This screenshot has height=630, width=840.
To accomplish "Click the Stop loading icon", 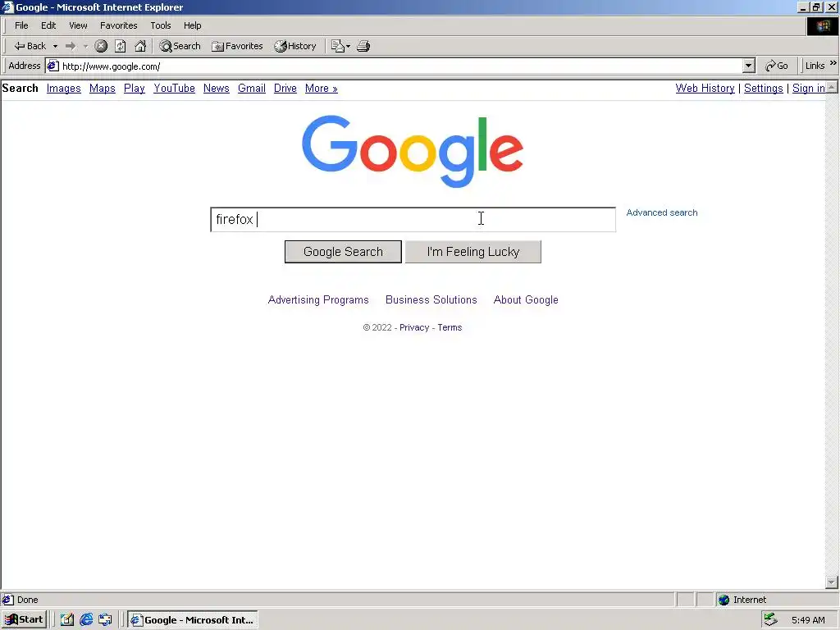I will click(x=101, y=46).
